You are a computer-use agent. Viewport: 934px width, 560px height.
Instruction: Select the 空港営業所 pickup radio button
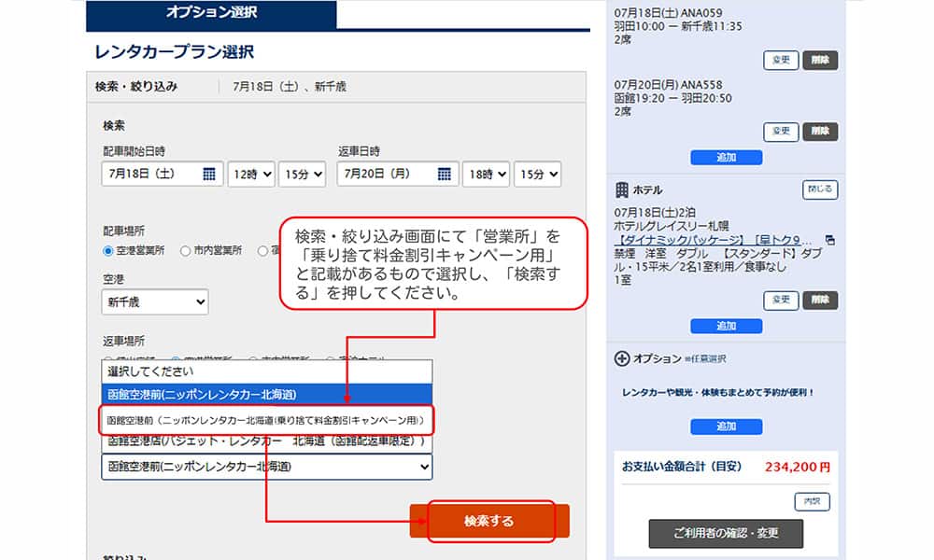(x=107, y=251)
